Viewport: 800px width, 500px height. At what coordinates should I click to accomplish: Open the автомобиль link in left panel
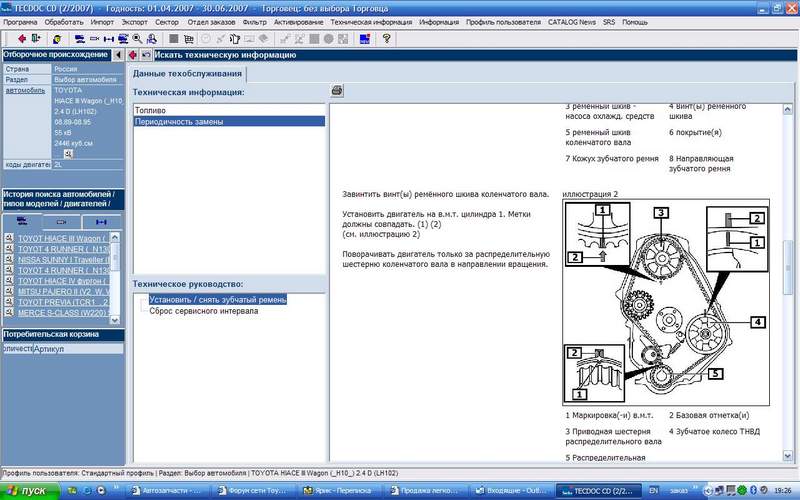point(25,90)
